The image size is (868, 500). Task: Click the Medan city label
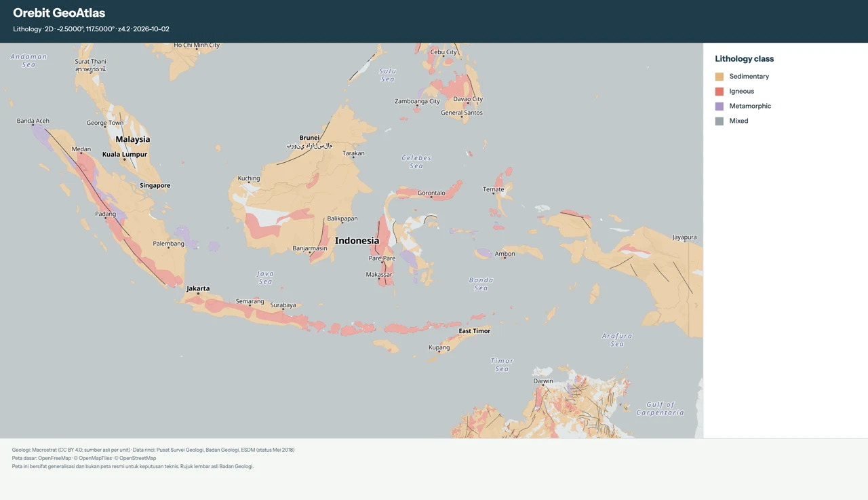[81, 149]
